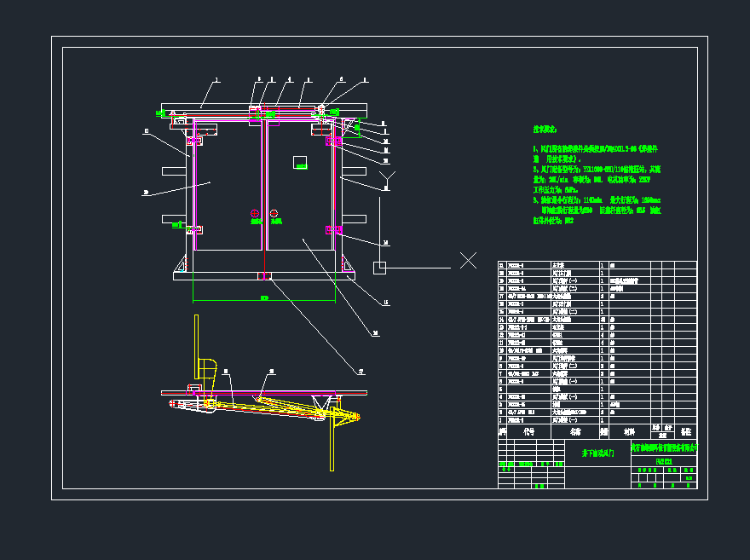Select the upper-right magenta hinge bracket

click(x=332, y=142)
